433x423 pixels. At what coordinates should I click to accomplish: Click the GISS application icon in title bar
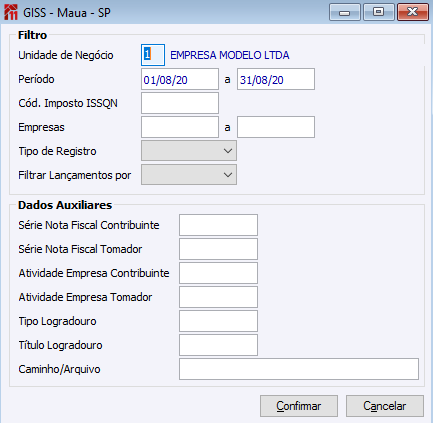click(x=10, y=12)
